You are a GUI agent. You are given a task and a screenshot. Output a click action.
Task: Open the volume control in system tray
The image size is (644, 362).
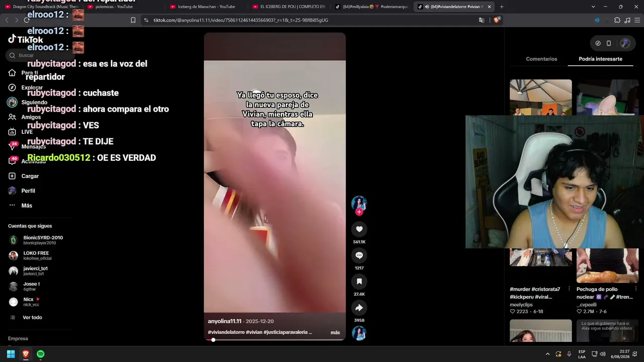pyautogui.click(x=603, y=354)
